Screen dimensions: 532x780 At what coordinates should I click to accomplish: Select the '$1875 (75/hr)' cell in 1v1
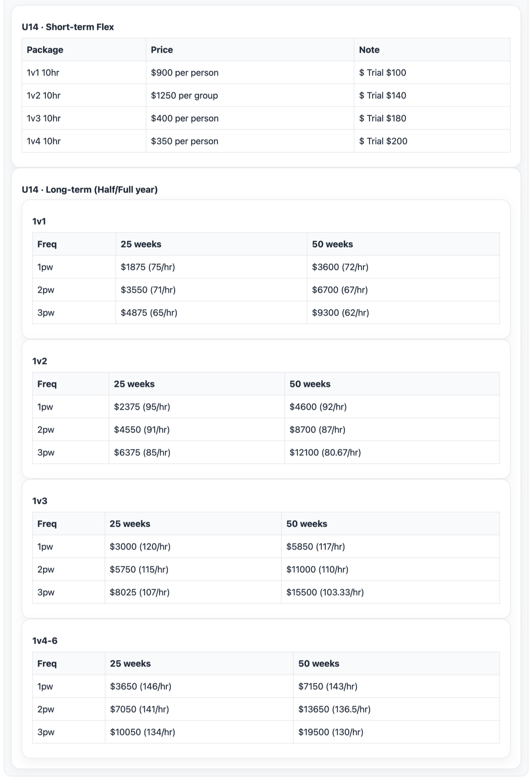coord(211,267)
